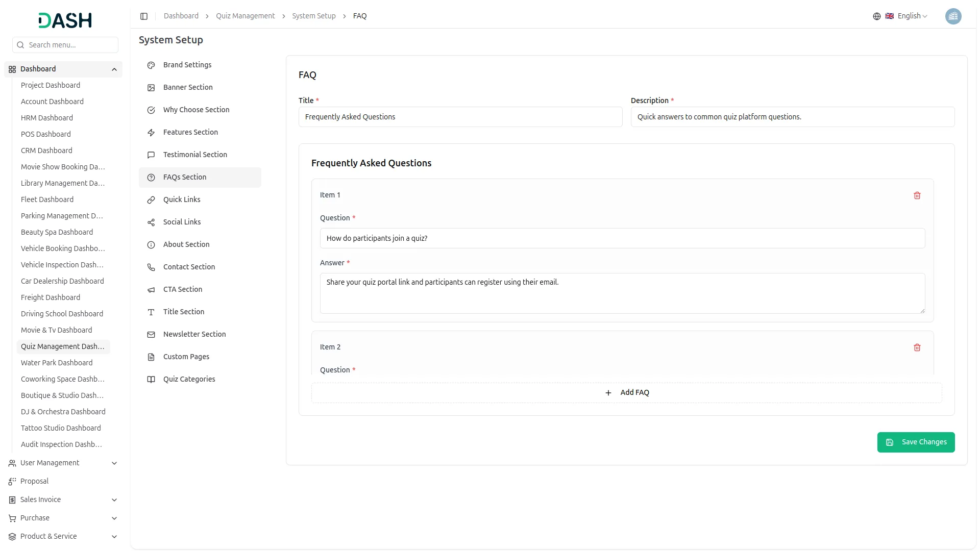Toggle sidebar panel icon in header
The image size is (980, 551).
144,16
